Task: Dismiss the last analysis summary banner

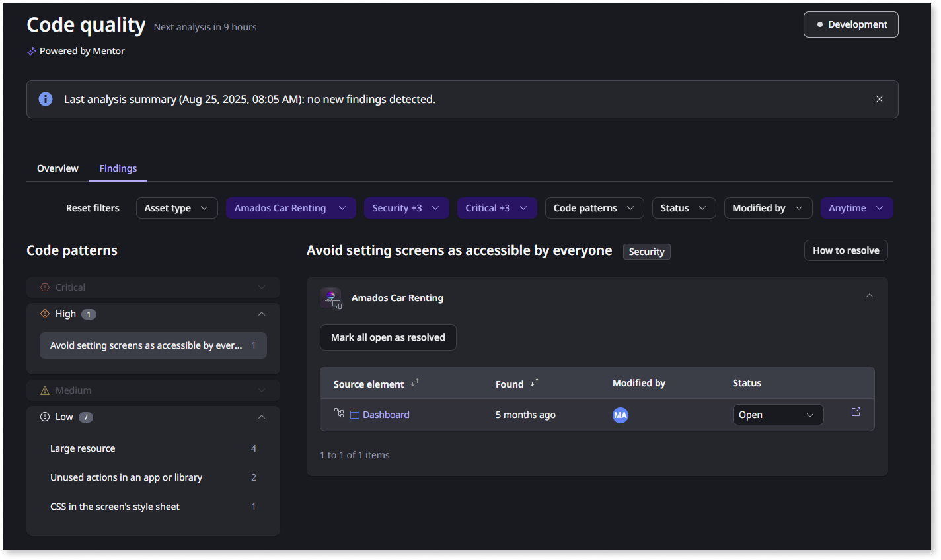Action: pyautogui.click(x=879, y=99)
